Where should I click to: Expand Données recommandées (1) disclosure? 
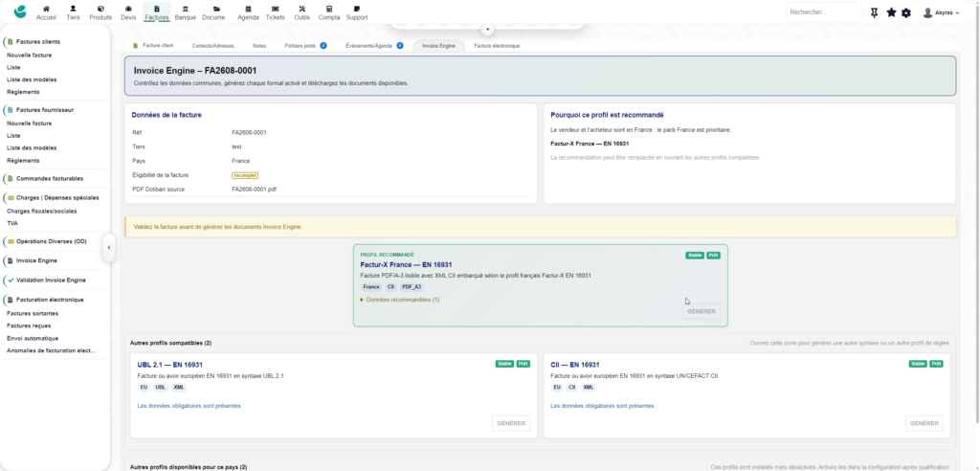(x=400, y=300)
